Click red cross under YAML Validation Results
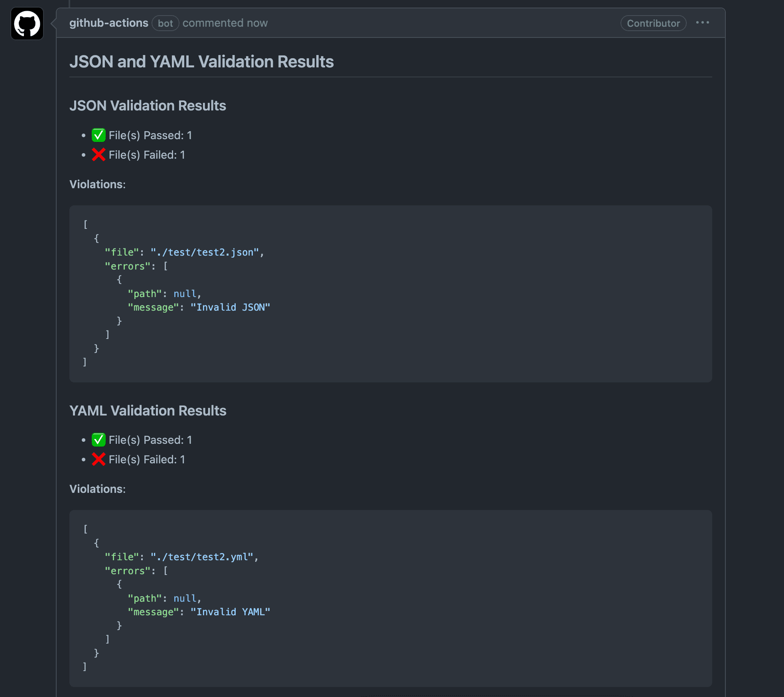The width and height of the screenshot is (784, 697). (x=98, y=459)
